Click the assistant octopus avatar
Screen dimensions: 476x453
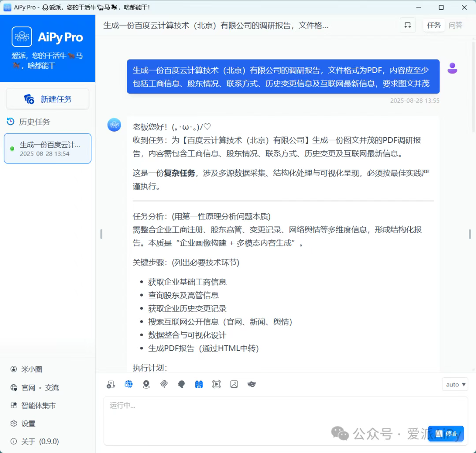[114, 125]
